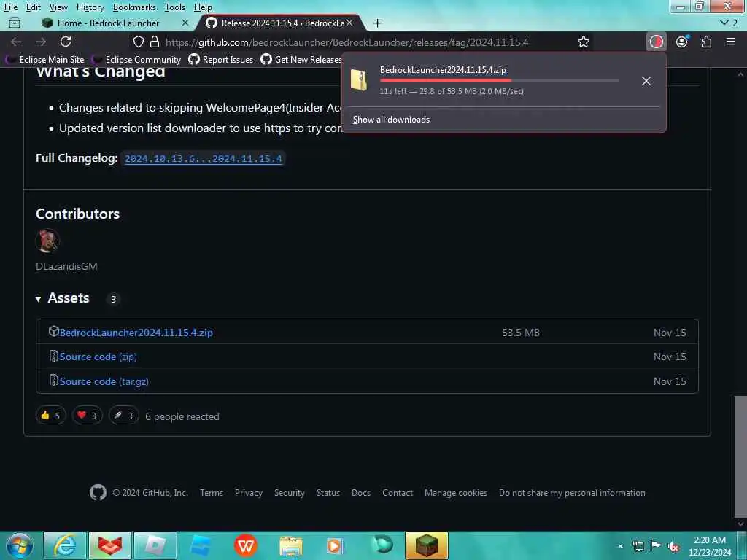Click the GitHub logo in the footer
The image size is (747, 560).
(x=98, y=492)
